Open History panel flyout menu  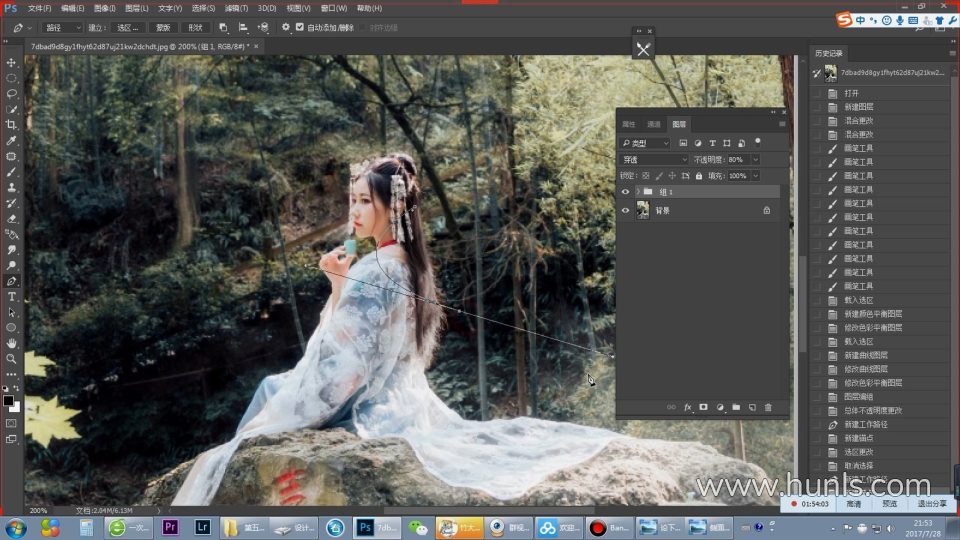(x=952, y=53)
